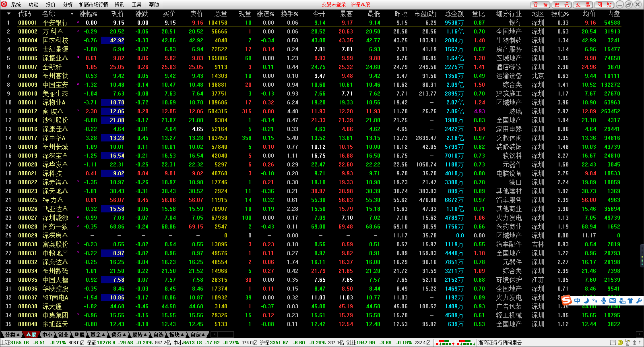Click the 网站 button

pyautogui.click(x=604, y=4)
